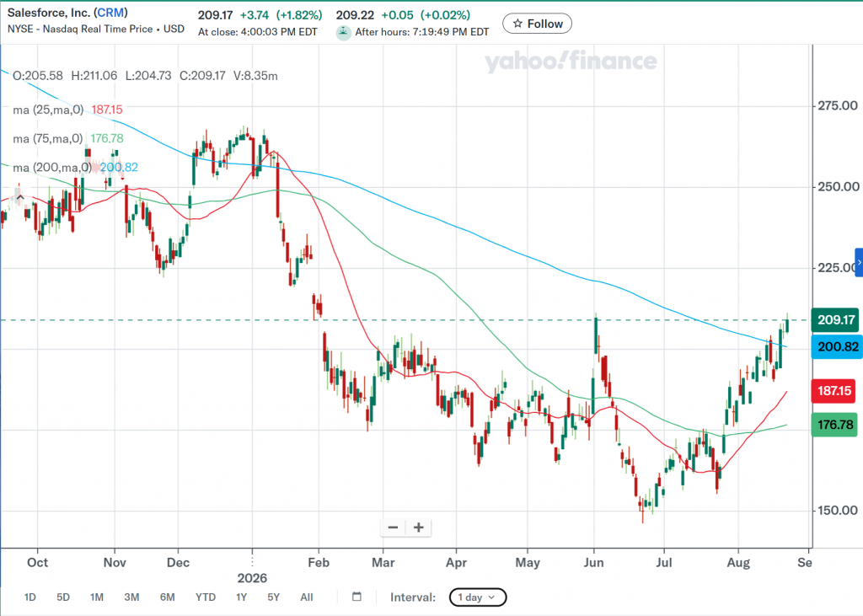863x616 pixels.
Task: Select the YTD range
Action: [206, 597]
